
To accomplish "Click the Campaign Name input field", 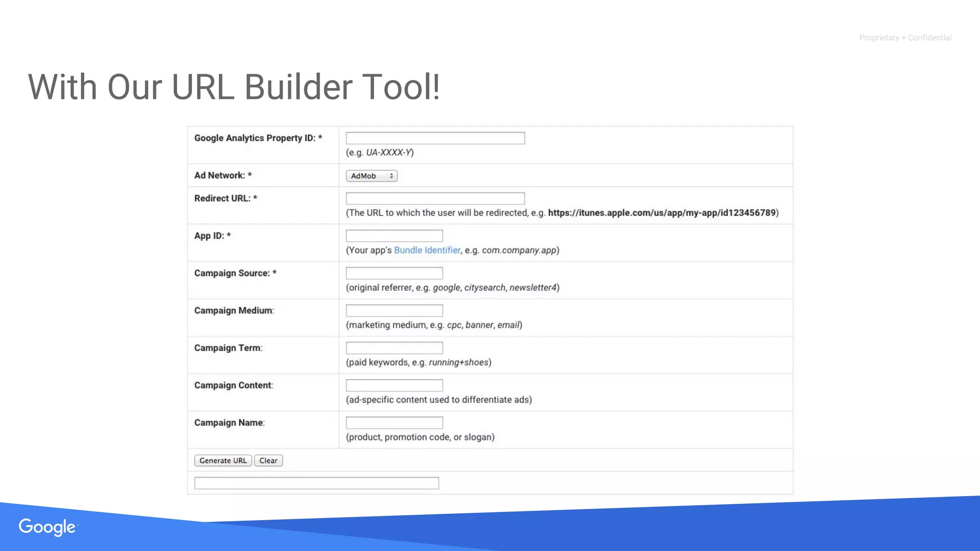I will pyautogui.click(x=394, y=423).
